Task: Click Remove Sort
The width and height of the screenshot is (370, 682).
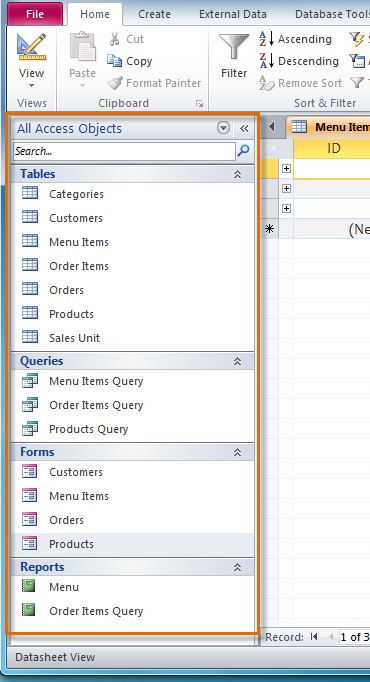Action: pos(300,83)
